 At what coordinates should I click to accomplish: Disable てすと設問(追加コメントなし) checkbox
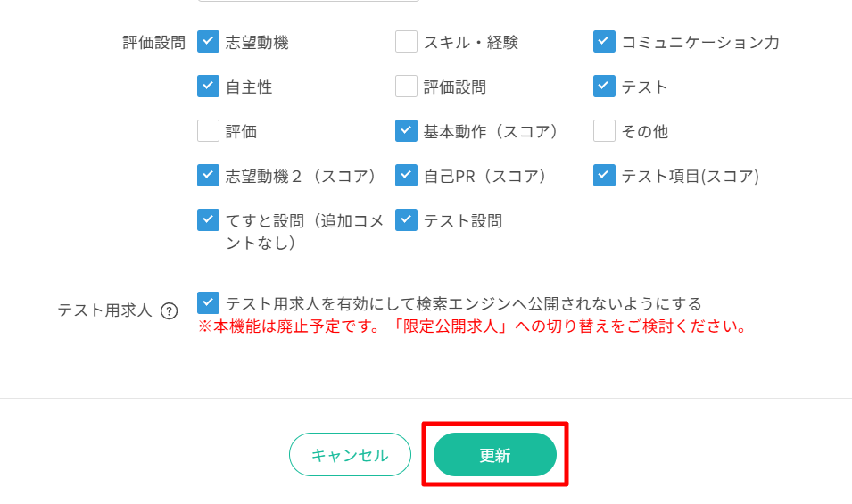(208, 219)
